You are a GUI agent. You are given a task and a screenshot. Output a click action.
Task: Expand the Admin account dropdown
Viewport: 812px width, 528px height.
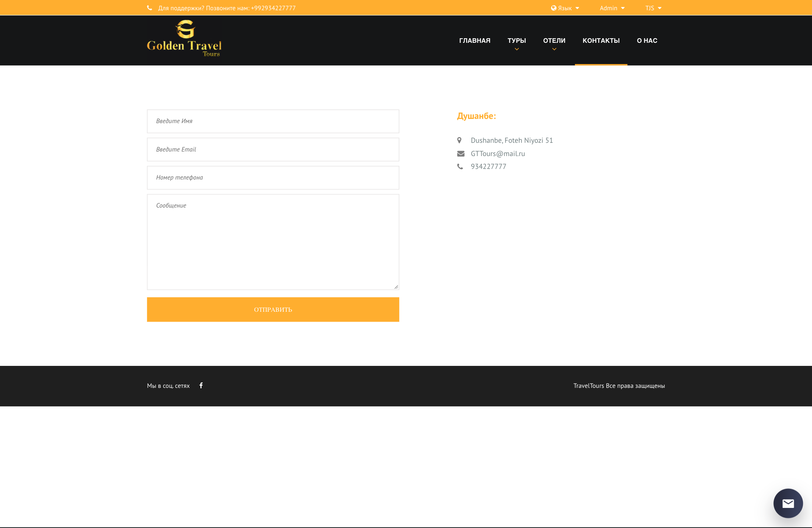click(x=612, y=8)
